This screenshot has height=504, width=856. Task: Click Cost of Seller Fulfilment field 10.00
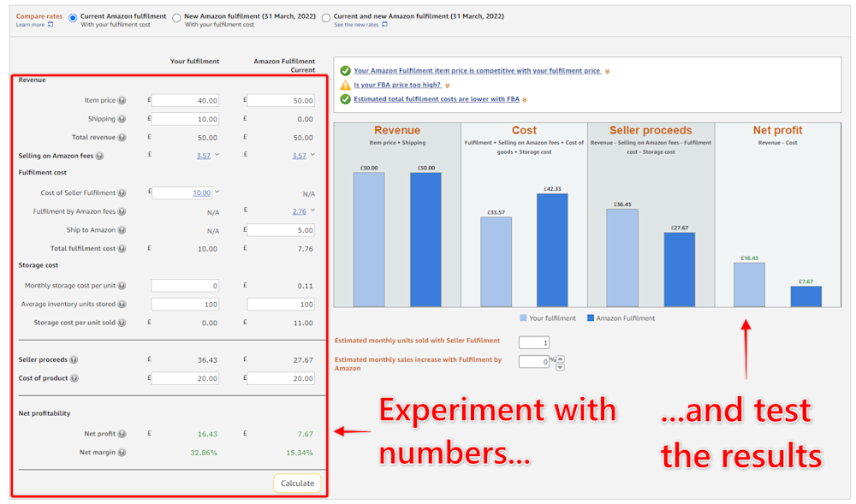pyautogui.click(x=182, y=193)
